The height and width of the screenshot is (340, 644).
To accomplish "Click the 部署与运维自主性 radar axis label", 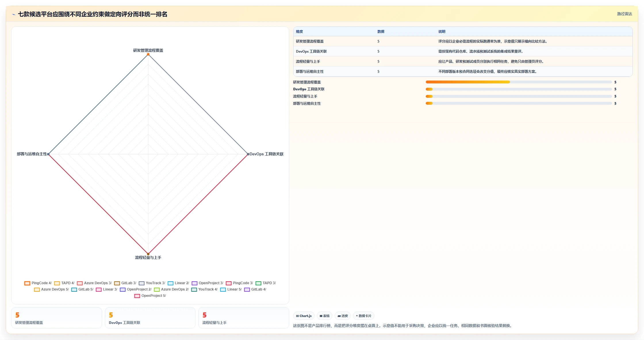I will pyautogui.click(x=32, y=154).
